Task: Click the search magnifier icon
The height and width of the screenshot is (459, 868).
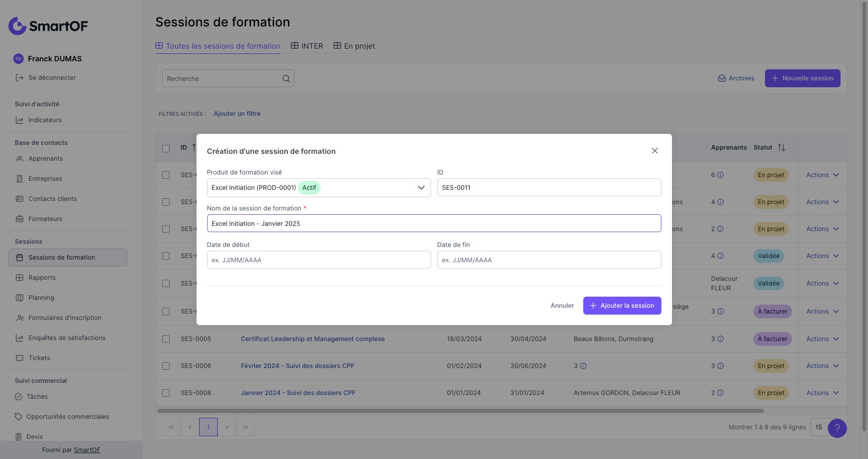Action: click(x=286, y=79)
